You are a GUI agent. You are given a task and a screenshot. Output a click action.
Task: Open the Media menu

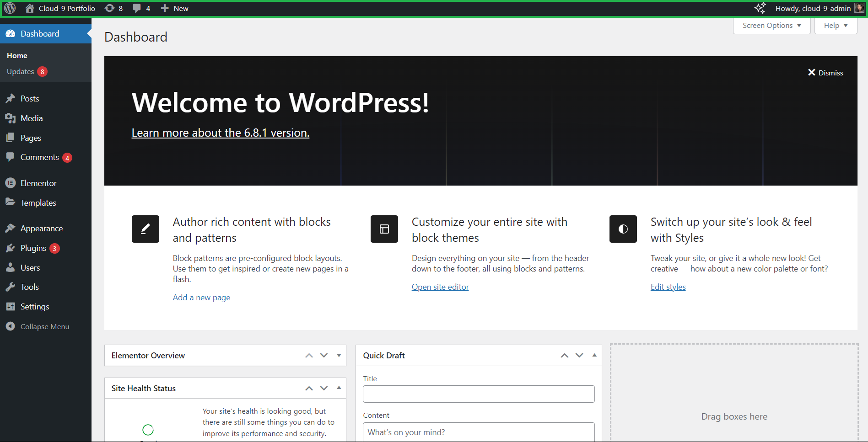(x=32, y=118)
